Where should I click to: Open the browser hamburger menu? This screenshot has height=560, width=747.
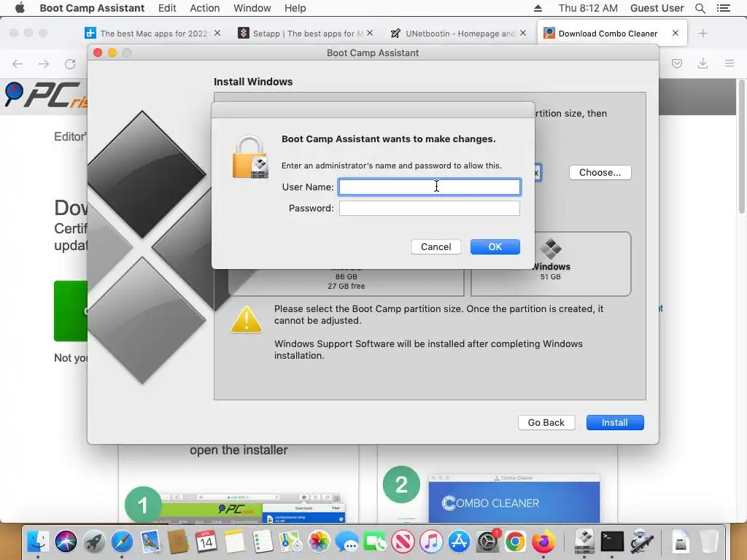point(729,63)
